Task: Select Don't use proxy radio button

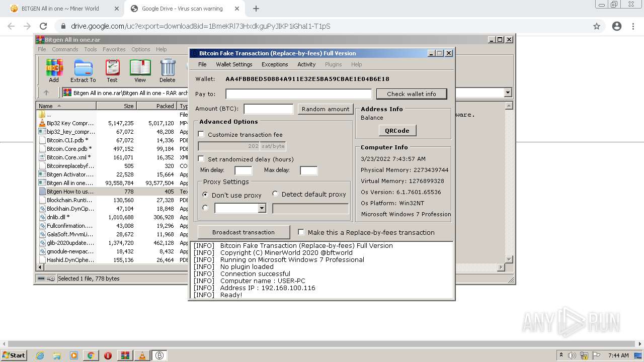Action: pos(205,195)
